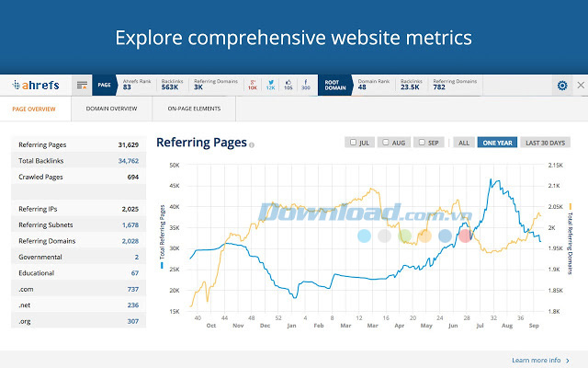Select the ROOT DOMAIN section label
The height and width of the screenshot is (368, 588).
pyautogui.click(x=335, y=85)
